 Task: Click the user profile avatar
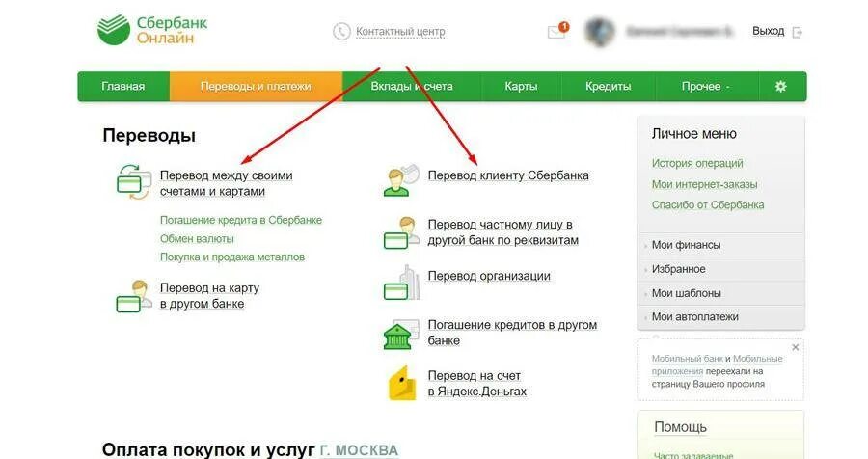point(600,32)
